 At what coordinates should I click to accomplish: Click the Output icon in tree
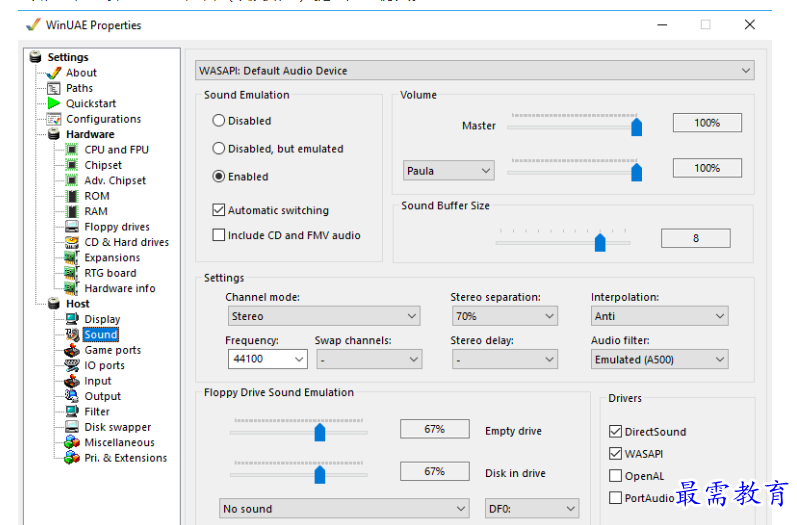72,396
